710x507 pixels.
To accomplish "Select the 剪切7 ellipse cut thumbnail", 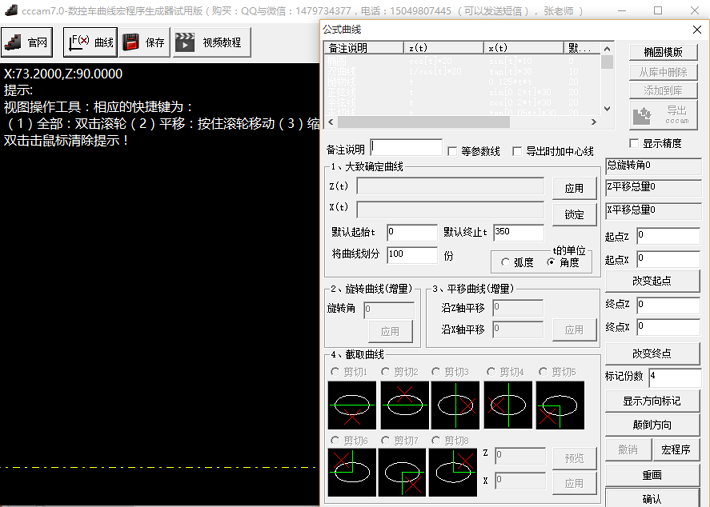I will (402, 472).
